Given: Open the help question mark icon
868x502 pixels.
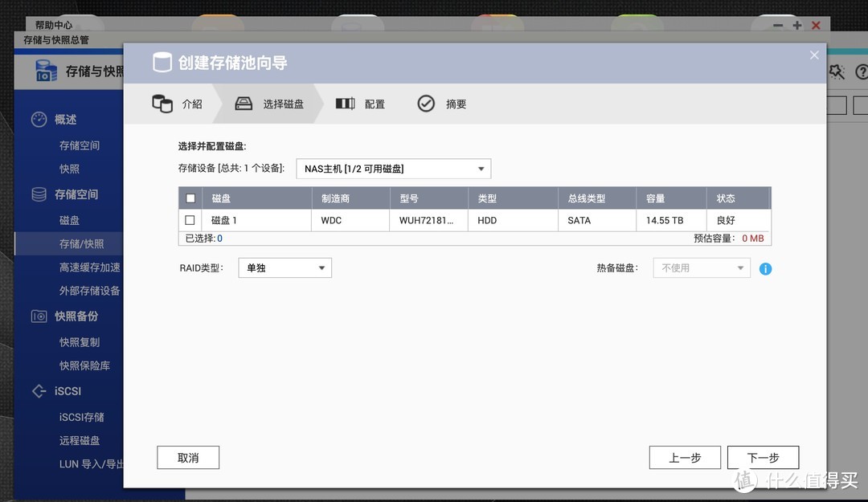Looking at the screenshot, I should [862, 71].
